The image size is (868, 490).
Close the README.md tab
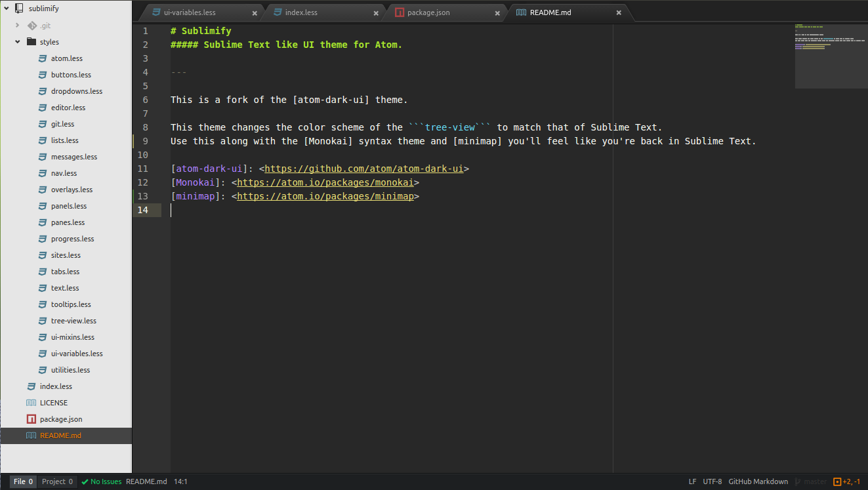[619, 13]
